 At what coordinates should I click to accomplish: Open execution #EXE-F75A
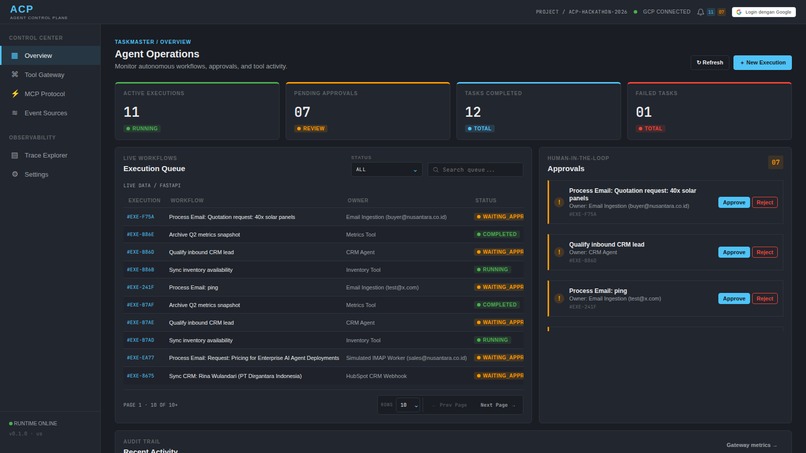point(140,217)
